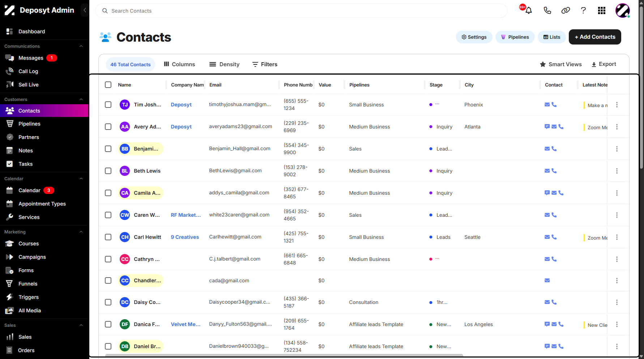
Task: Click the TJ avatar for Tim Josh
Action: 125,105
